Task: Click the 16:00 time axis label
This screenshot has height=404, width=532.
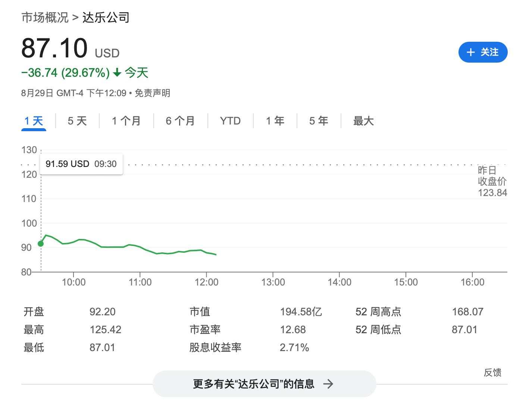Action: tap(473, 282)
